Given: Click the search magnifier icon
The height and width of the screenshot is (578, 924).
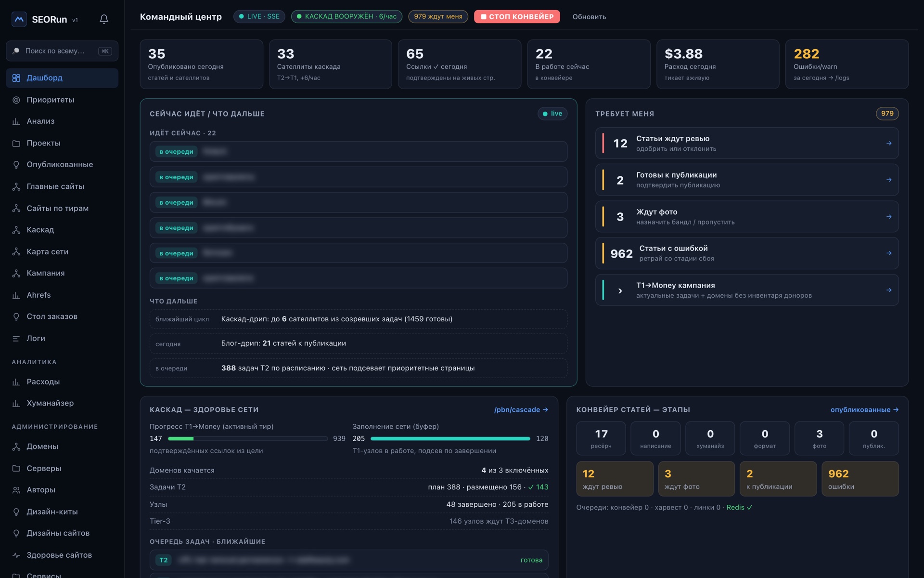Looking at the screenshot, I should [16, 51].
